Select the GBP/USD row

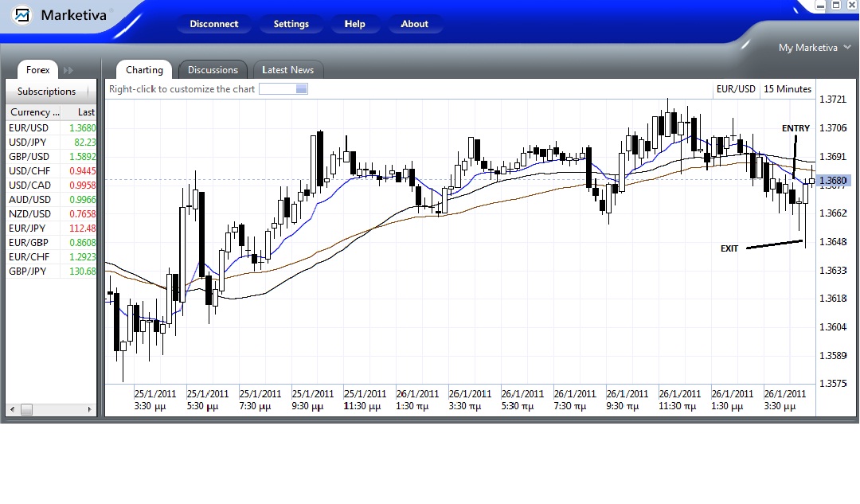[x=52, y=156]
